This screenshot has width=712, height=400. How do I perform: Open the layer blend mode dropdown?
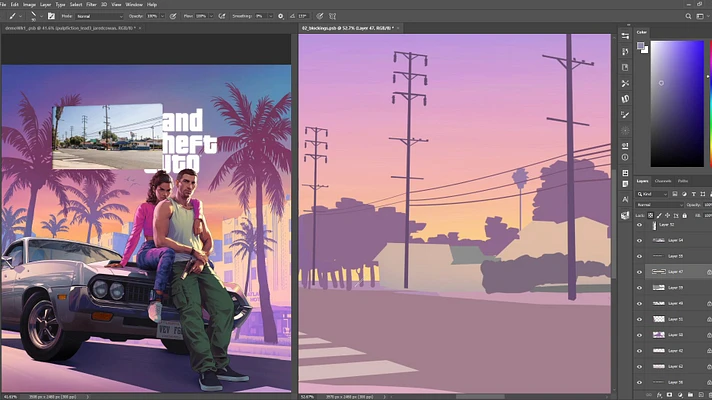659,205
